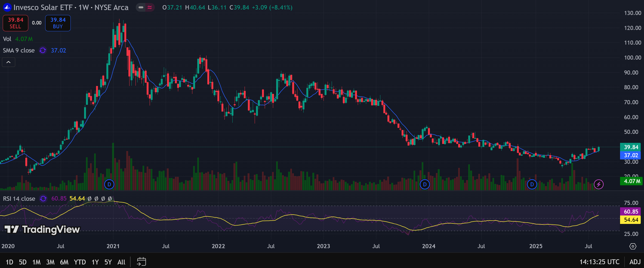644x268 pixels.
Task: Select the 1D time range
Action: pos(9,262)
